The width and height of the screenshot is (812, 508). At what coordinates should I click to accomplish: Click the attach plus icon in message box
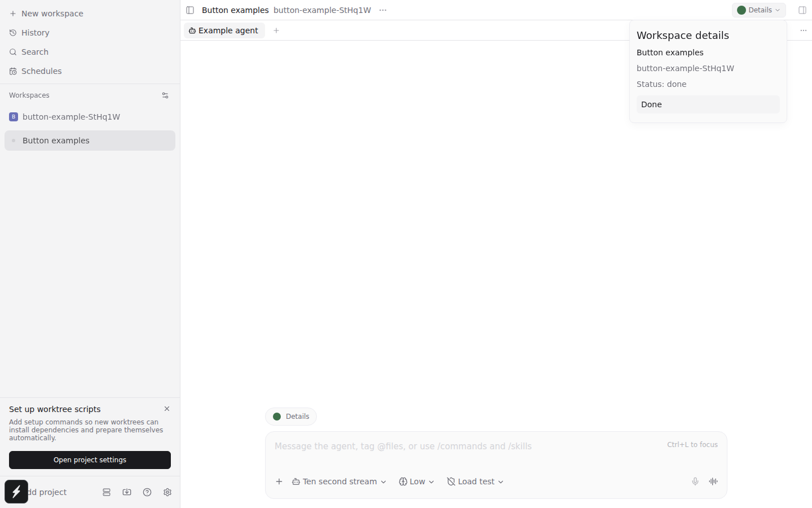pyautogui.click(x=279, y=481)
